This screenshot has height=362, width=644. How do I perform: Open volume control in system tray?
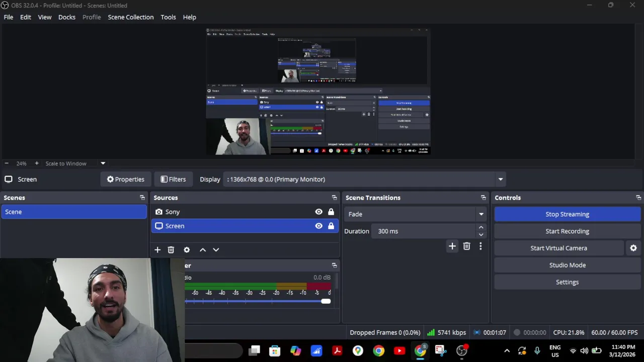(584, 350)
